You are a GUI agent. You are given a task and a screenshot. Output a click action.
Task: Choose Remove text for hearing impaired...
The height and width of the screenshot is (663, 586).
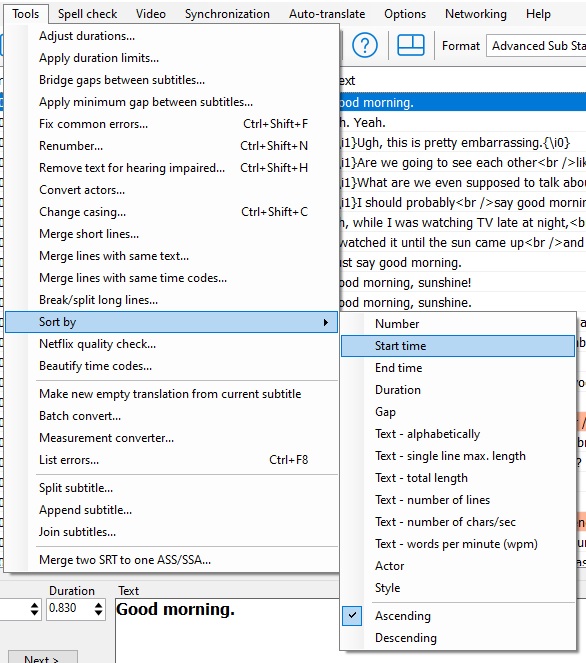pos(172,168)
